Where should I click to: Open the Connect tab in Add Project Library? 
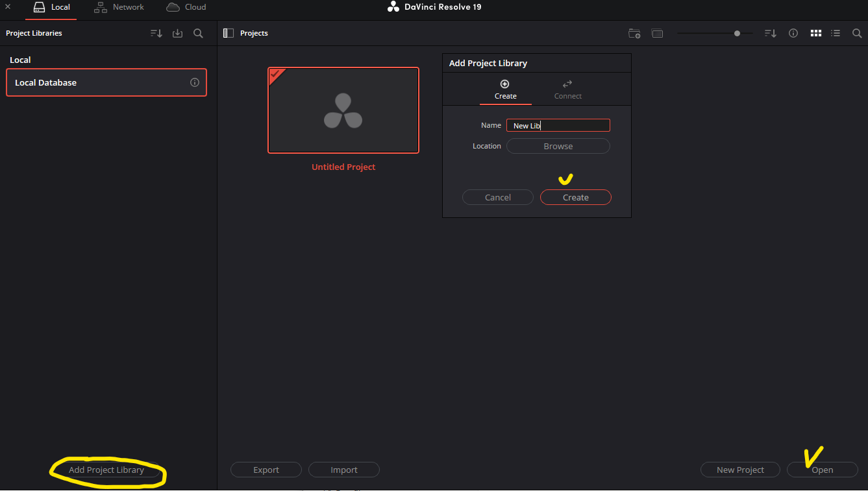(x=567, y=90)
